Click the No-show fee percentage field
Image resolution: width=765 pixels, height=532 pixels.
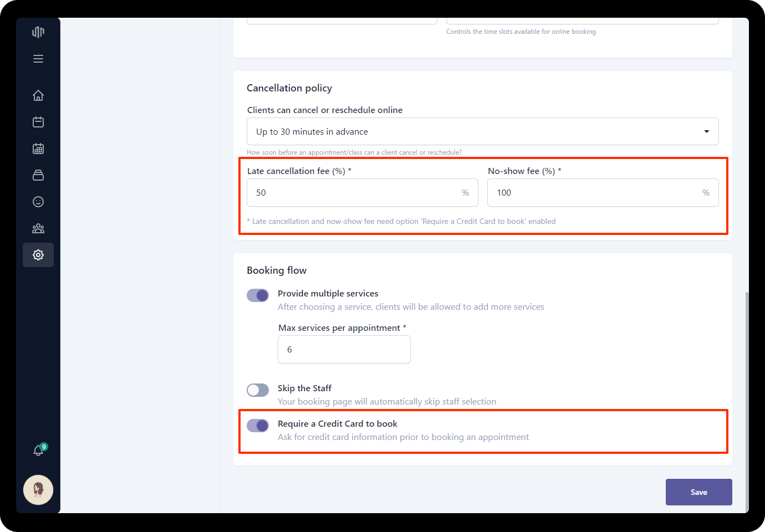click(596, 193)
